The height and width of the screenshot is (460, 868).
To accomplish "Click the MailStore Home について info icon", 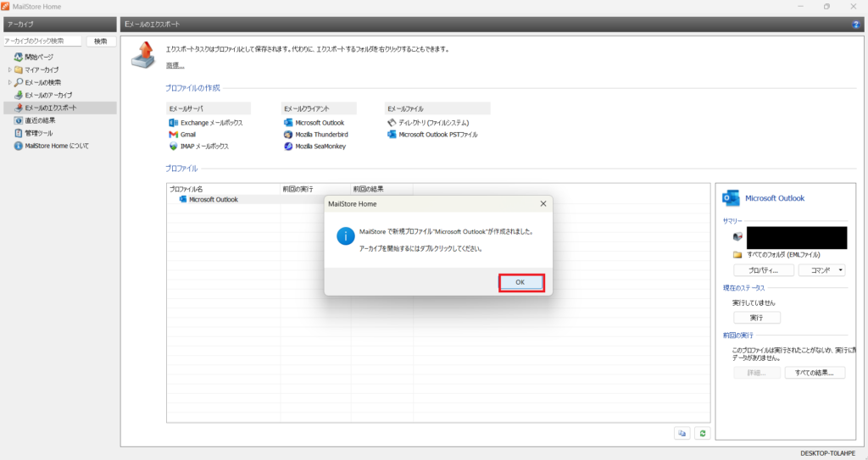I will pyautogui.click(x=19, y=147).
